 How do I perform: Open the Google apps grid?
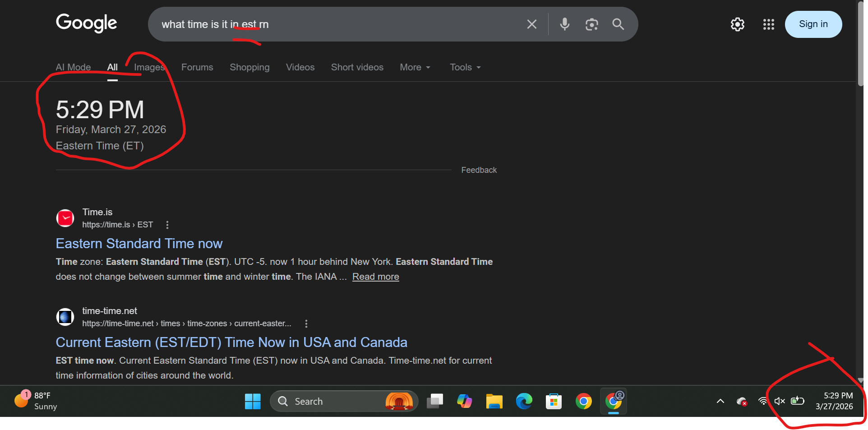768,24
